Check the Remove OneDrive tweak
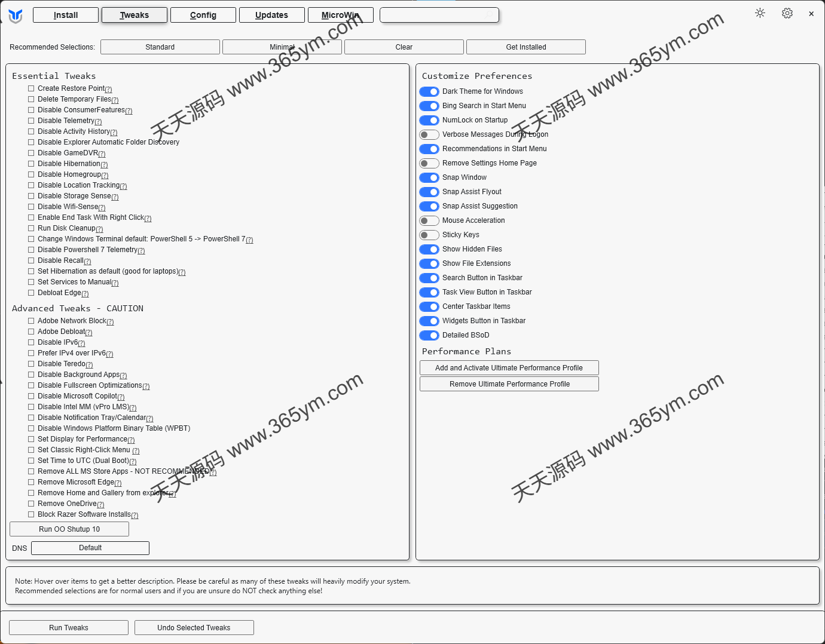Image resolution: width=825 pixels, height=644 pixels. click(31, 504)
